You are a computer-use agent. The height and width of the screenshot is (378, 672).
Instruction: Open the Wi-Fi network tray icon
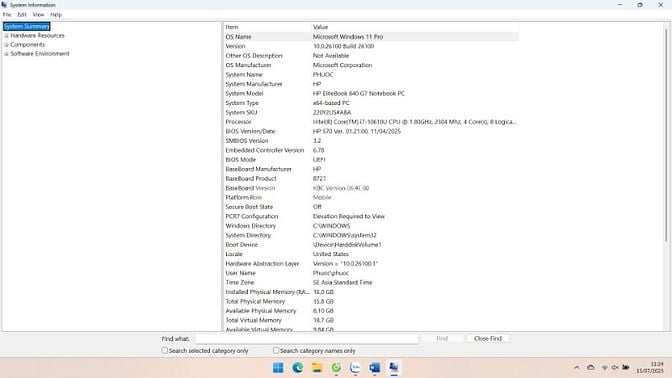605,368
